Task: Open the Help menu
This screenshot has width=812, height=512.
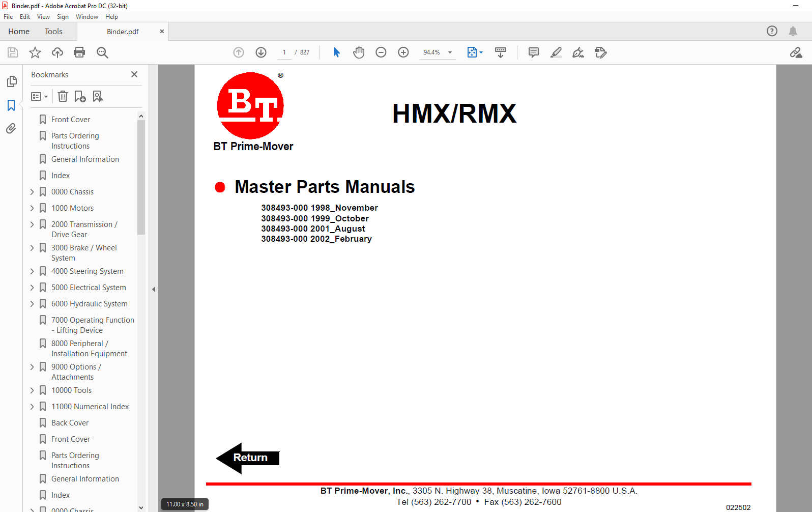Action: [111, 17]
